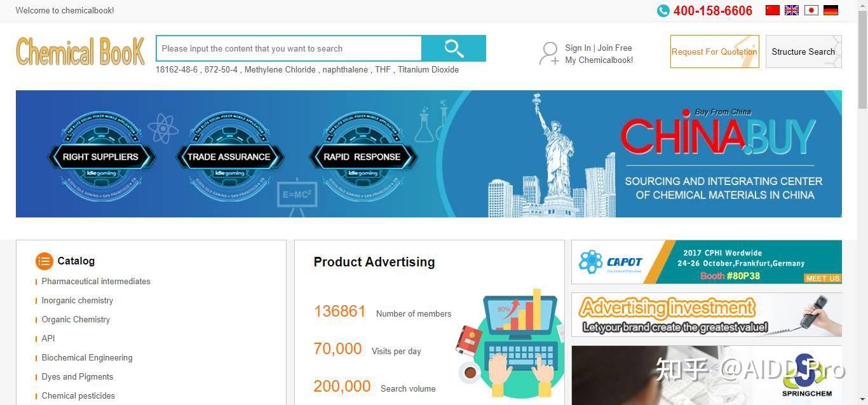
Task: Click the Sign In link
Action: 578,48
